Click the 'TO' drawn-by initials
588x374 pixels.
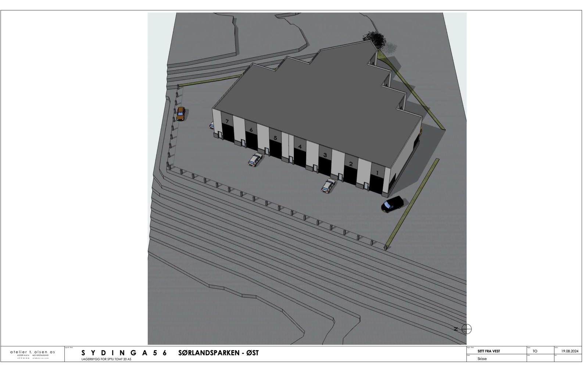click(535, 351)
